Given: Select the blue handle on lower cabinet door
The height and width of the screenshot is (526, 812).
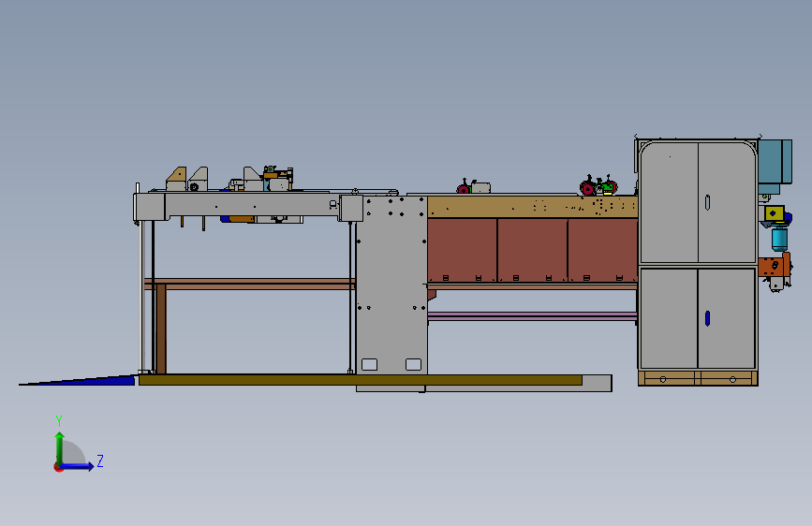Looking at the screenshot, I should pyautogui.click(x=707, y=318).
